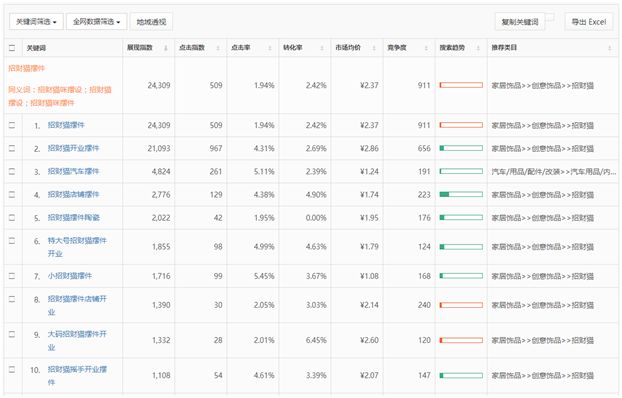Check the box for 小招财猫摆件 row
This screenshot has height=398, width=622.
pos(12,275)
